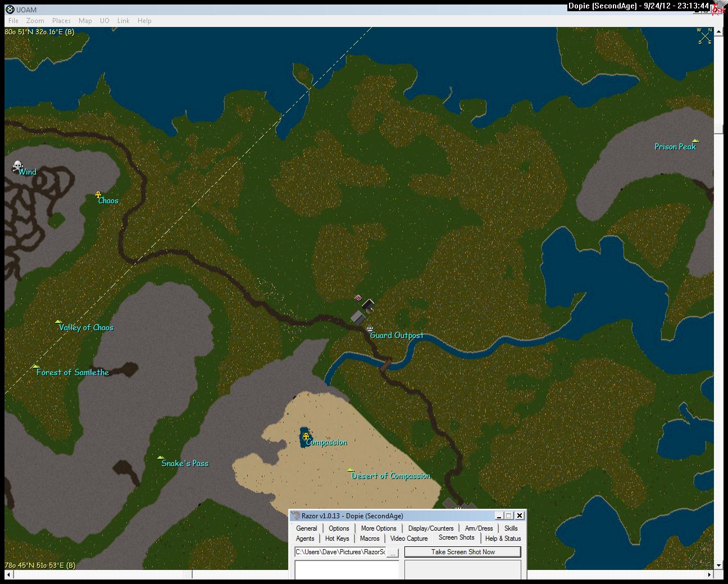Select the Chaos shrine ankh icon

click(98, 195)
